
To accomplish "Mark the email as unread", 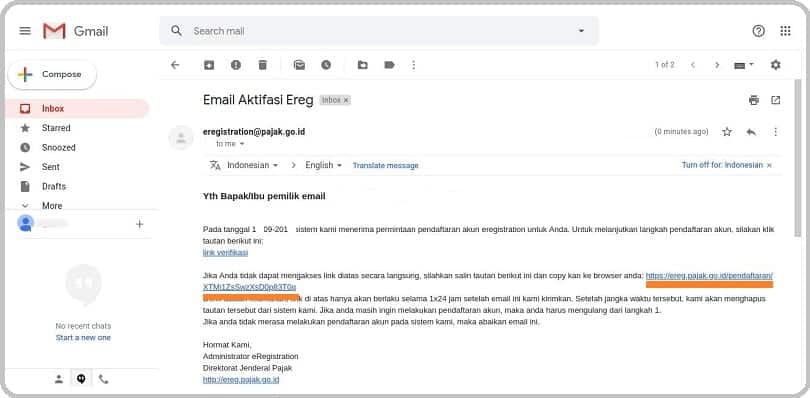I will coord(299,65).
